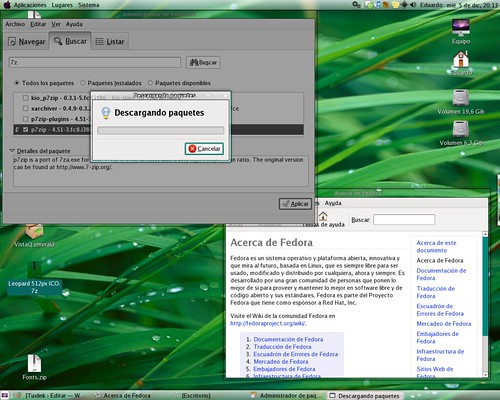Open Ayuda menu in Fedora help window
This screenshot has width=500, height=400.
[x=333, y=203]
